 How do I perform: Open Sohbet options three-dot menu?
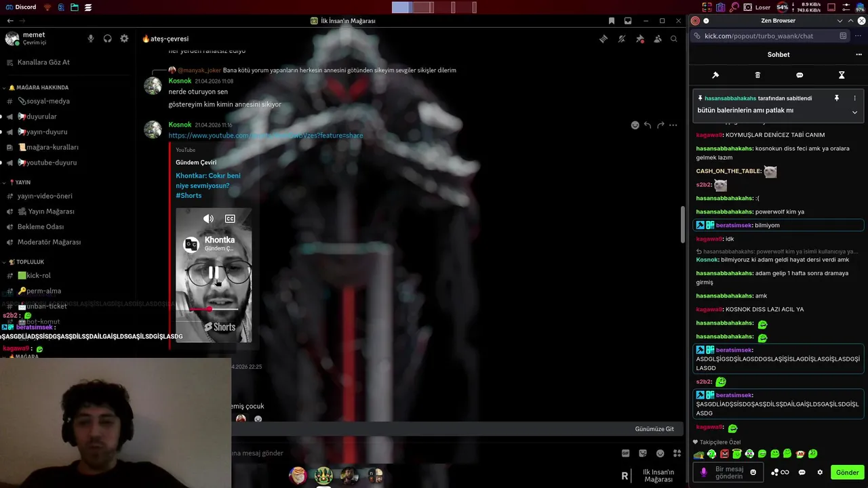click(859, 54)
